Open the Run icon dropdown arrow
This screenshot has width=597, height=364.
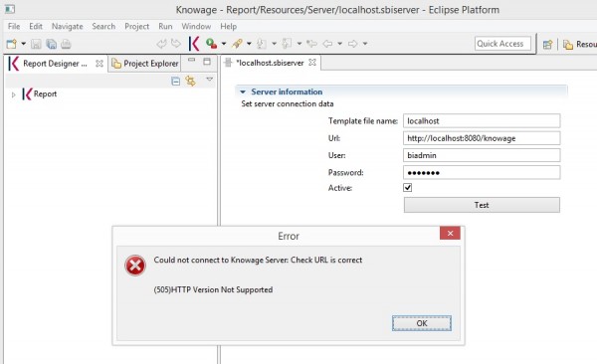tap(224, 44)
